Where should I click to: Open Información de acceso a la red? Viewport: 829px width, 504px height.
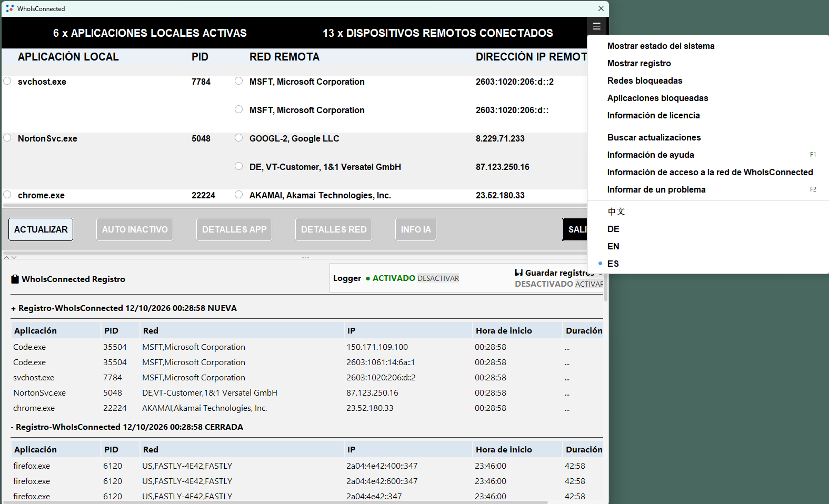708,172
